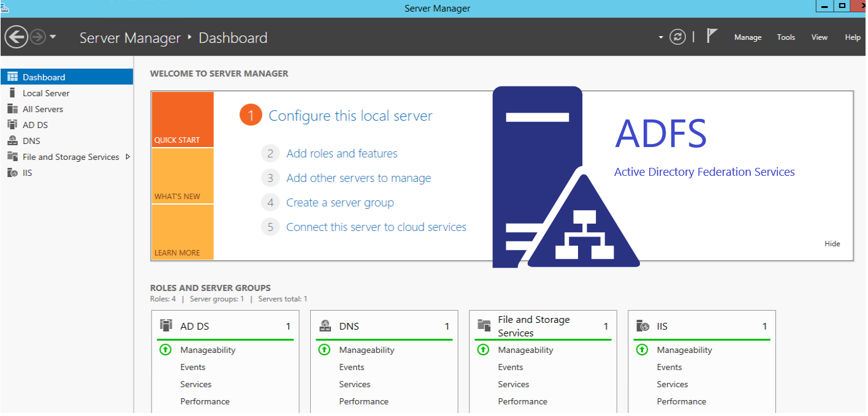Open the View menu

pyautogui.click(x=820, y=37)
